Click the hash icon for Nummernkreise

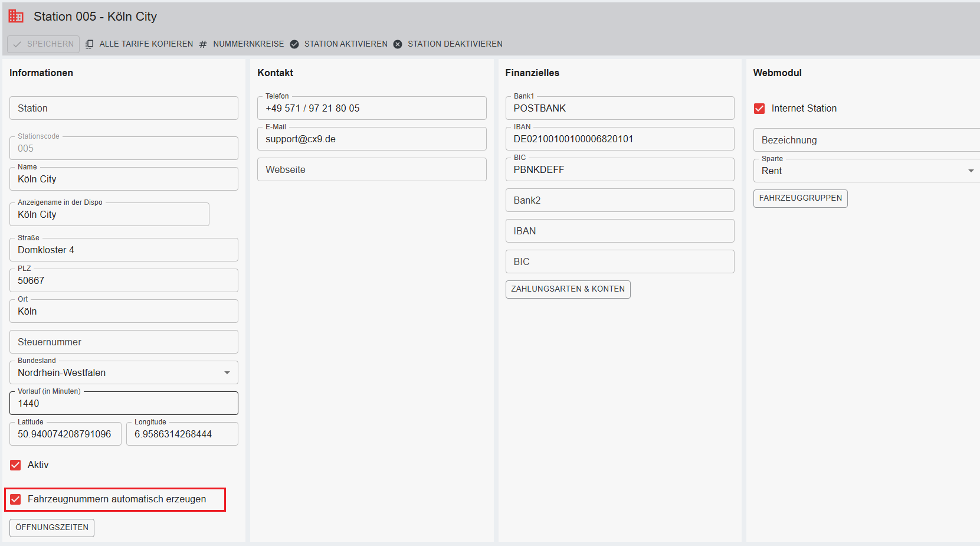[x=203, y=44]
